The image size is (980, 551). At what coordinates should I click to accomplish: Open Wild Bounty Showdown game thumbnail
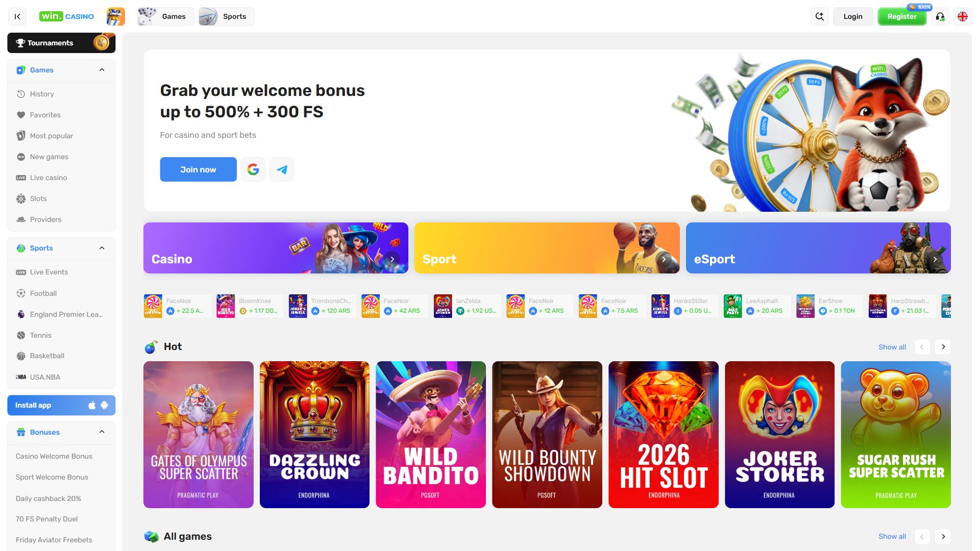point(547,435)
